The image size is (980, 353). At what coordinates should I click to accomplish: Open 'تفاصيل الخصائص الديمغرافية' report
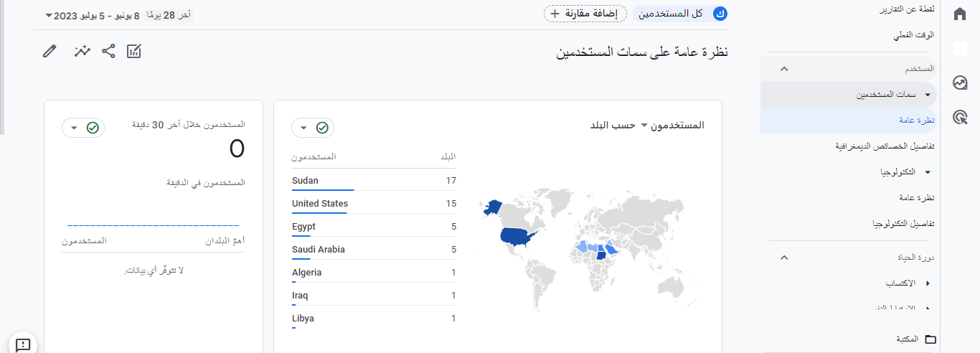[x=885, y=146]
